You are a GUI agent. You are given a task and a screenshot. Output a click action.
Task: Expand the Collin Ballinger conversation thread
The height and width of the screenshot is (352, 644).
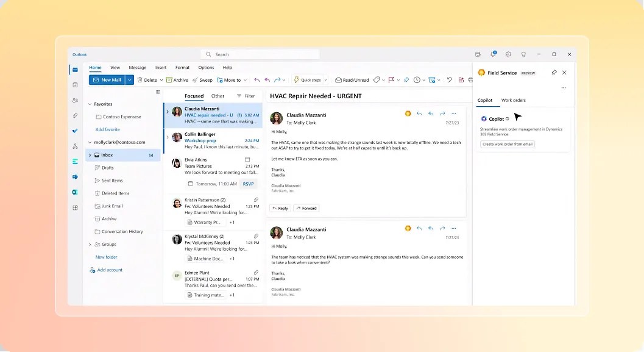[167, 137]
